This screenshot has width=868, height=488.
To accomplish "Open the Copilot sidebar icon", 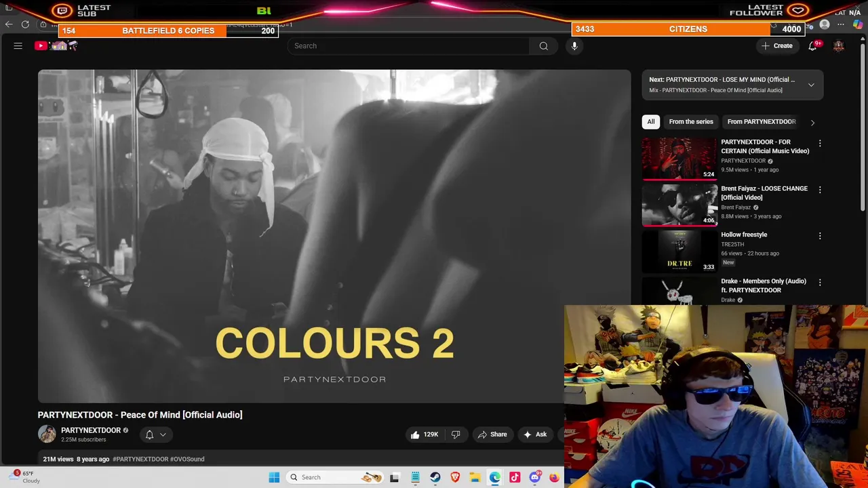I will coord(858,24).
